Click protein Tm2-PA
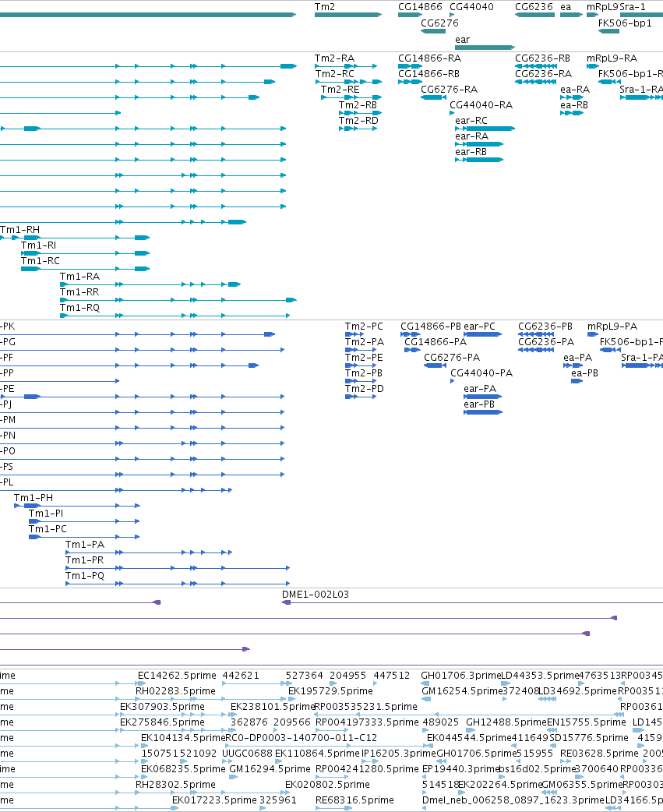This screenshot has height=812, width=663. pos(365,342)
